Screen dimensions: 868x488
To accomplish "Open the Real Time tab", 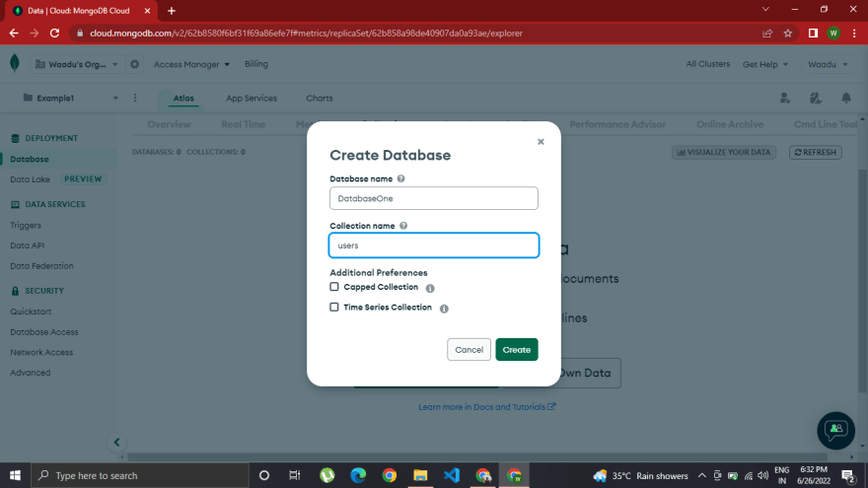I will pyautogui.click(x=243, y=124).
